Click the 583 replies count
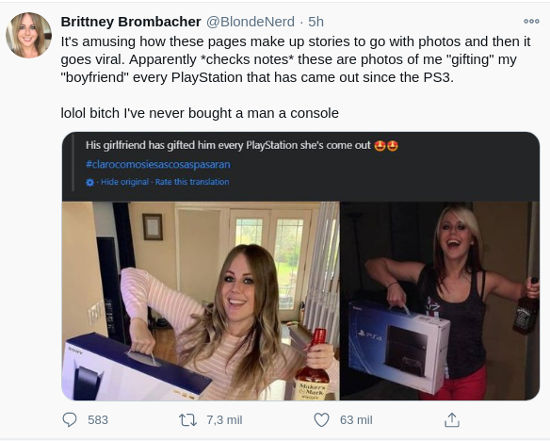This screenshot has height=441, width=550. click(x=98, y=420)
